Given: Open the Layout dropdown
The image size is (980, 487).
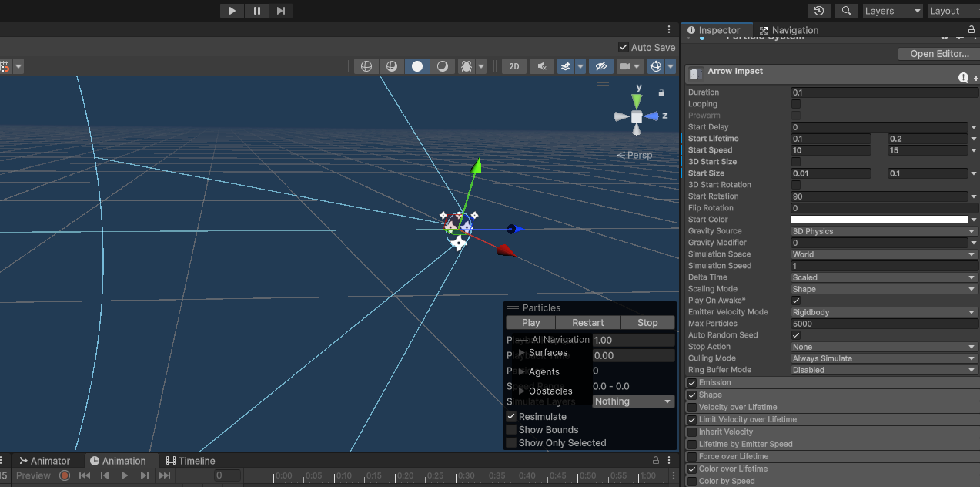Looking at the screenshot, I should (953, 11).
